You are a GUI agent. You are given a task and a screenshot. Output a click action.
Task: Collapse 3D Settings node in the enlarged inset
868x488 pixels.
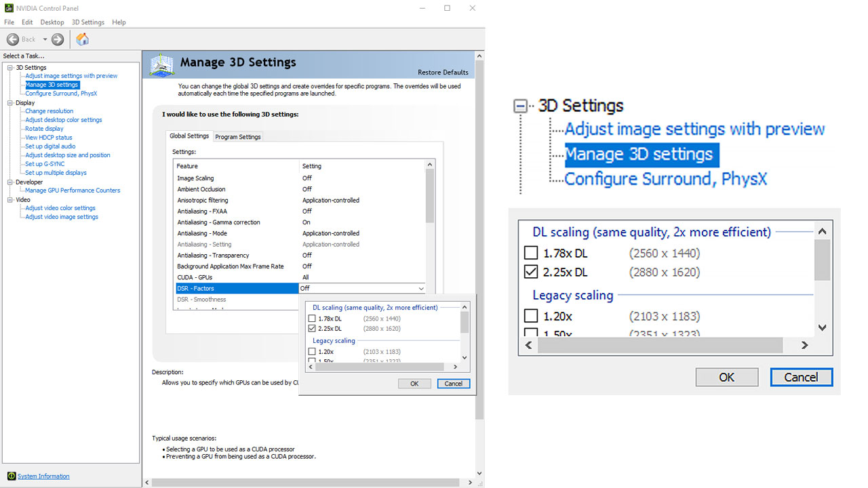[521, 106]
